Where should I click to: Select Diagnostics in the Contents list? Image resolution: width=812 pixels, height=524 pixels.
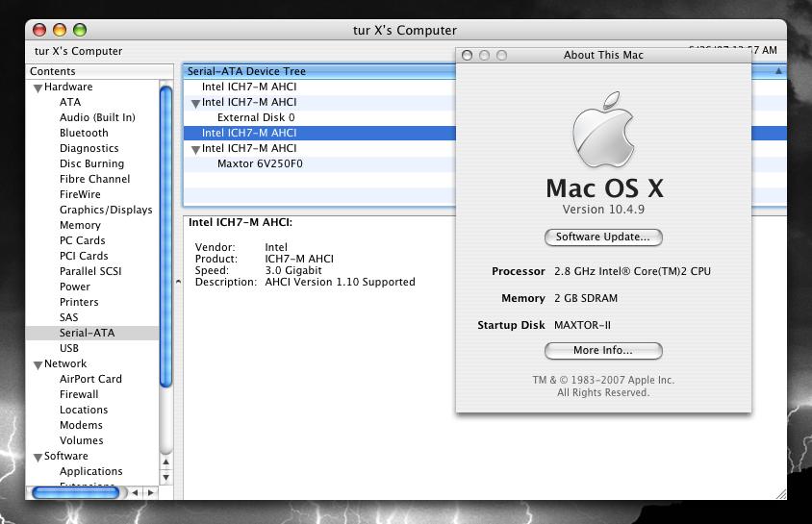[x=89, y=148]
